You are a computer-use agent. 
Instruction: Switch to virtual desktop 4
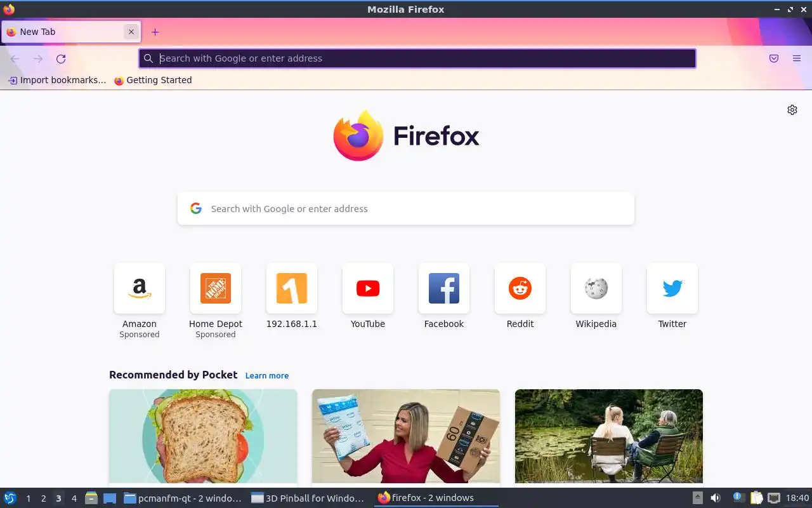[74, 498]
